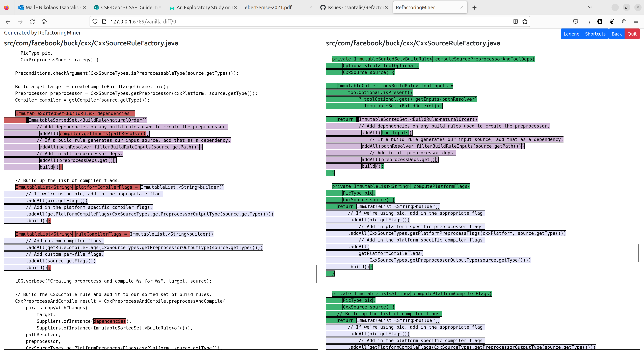Toggle reader view for the diff page

(x=515, y=21)
